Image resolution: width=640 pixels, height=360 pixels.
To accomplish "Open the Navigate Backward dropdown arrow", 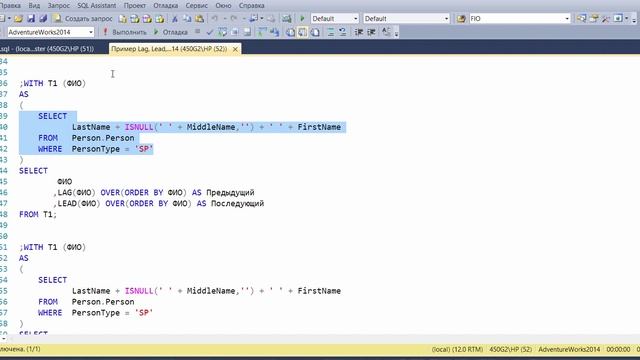I will click(262, 18).
